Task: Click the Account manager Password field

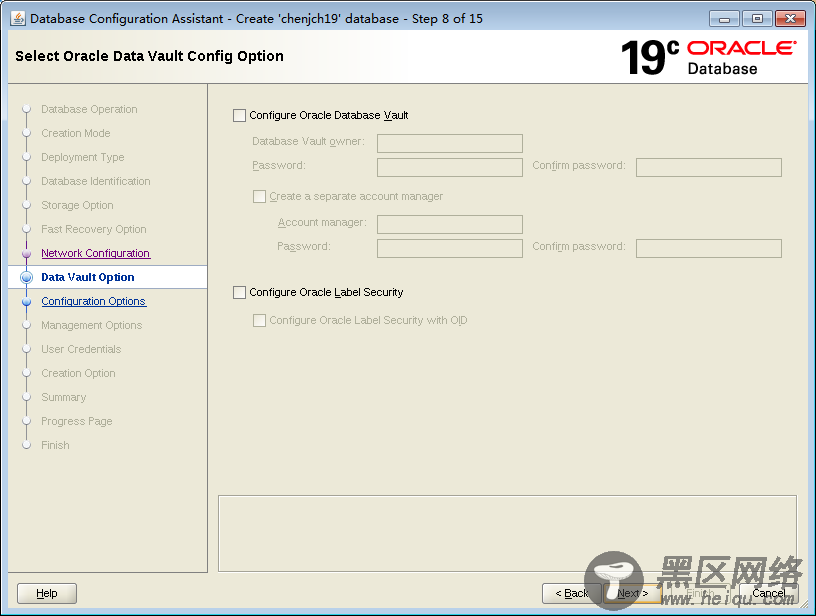Action: pos(450,248)
